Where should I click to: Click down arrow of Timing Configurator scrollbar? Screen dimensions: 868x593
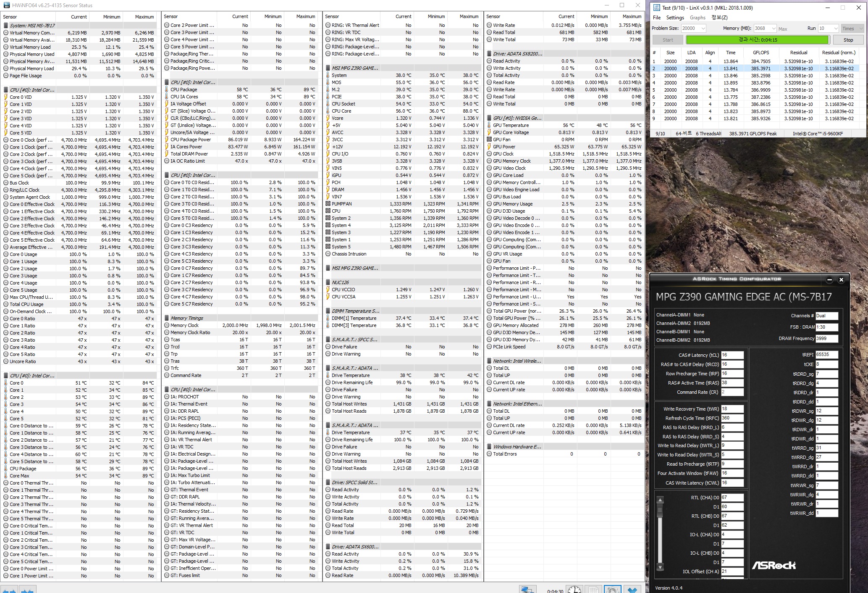[660, 567]
